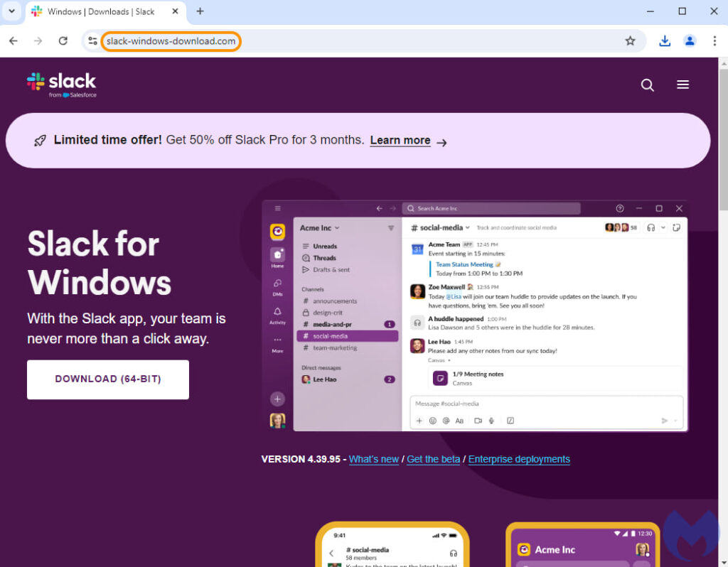
Task: Open site information icon in address bar
Action: click(92, 40)
